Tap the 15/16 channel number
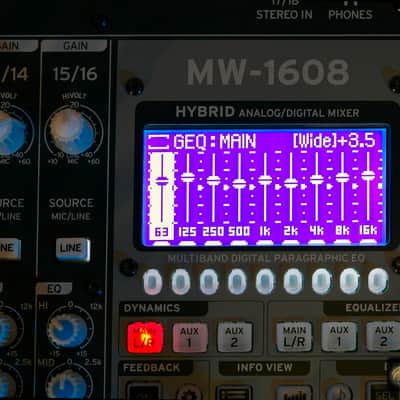Image resolution: width=400 pixels, height=400 pixels. coord(75,74)
